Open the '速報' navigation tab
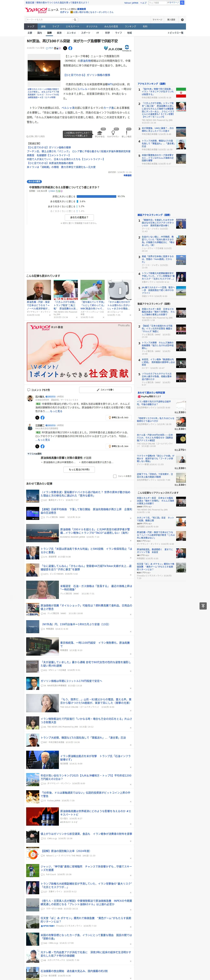 pos(43,27)
